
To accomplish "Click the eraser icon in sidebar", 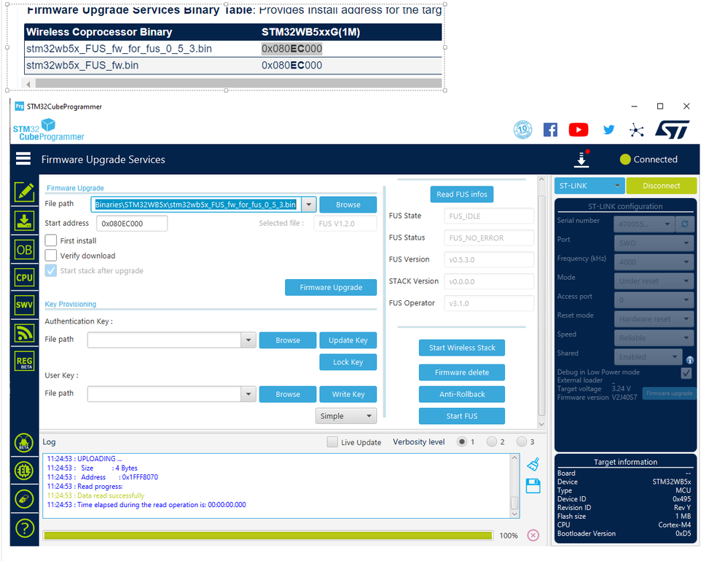I will pos(24,499).
